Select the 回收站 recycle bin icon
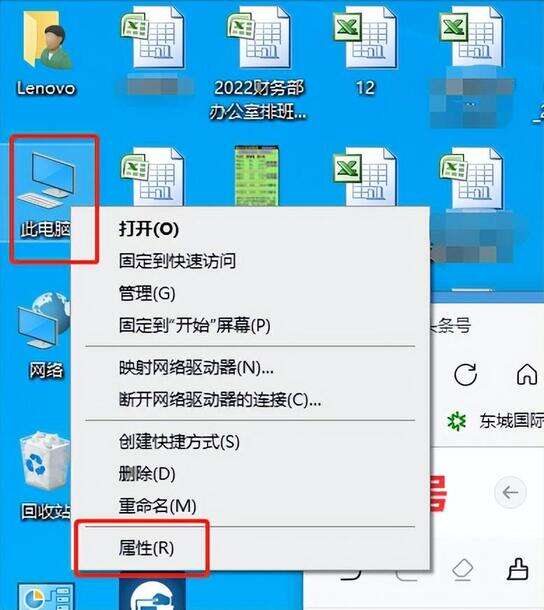Image resolution: width=544 pixels, height=610 pixels. (45, 477)
